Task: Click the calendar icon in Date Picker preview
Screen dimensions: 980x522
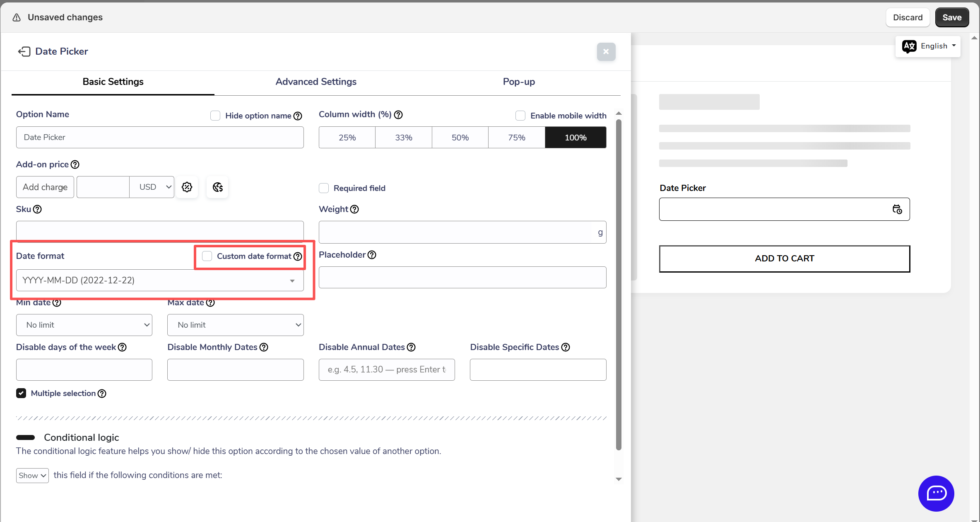Action: click(897, 209)
